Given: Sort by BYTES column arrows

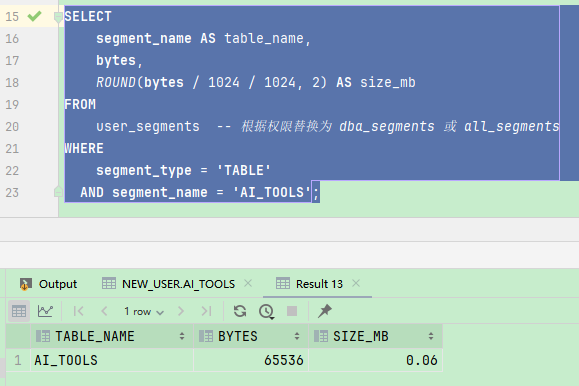Looking at the screenshot, I should 297,336.
